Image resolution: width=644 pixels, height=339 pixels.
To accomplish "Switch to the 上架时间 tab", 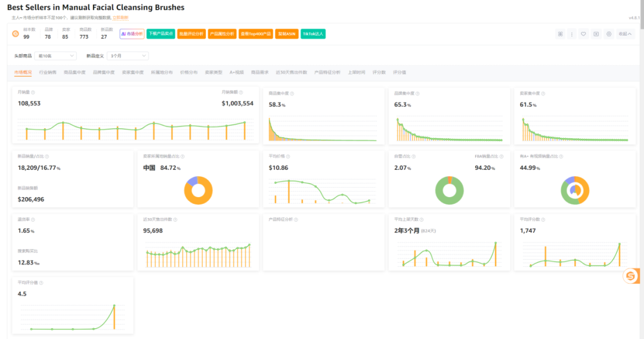I will point(357,72).
